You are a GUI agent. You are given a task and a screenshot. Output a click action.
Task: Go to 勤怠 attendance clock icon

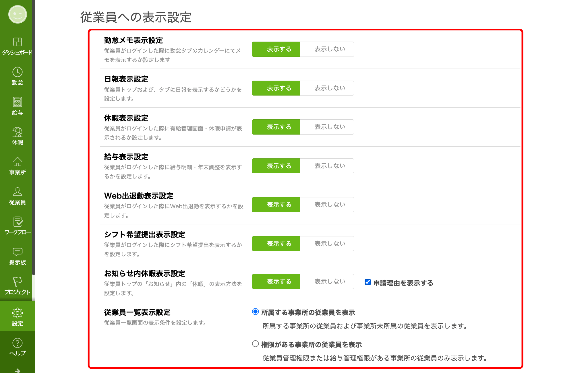(17, 72)
